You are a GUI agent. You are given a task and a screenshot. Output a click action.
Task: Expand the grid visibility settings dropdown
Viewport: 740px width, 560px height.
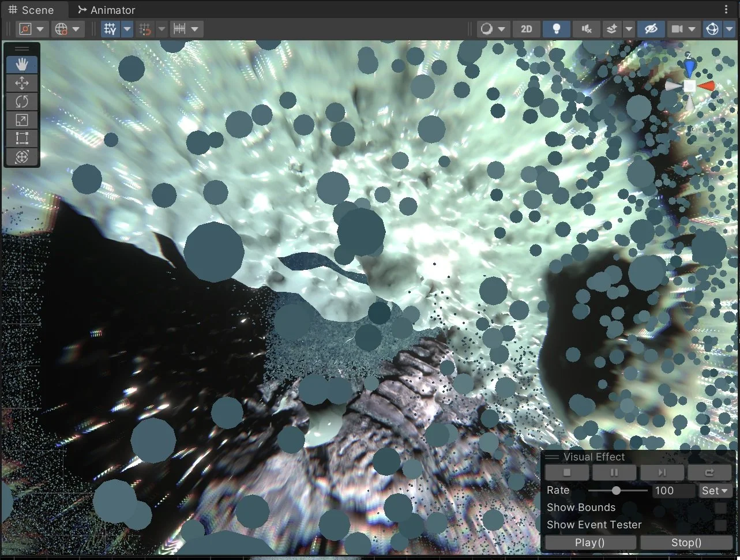(x=127, y=29)
